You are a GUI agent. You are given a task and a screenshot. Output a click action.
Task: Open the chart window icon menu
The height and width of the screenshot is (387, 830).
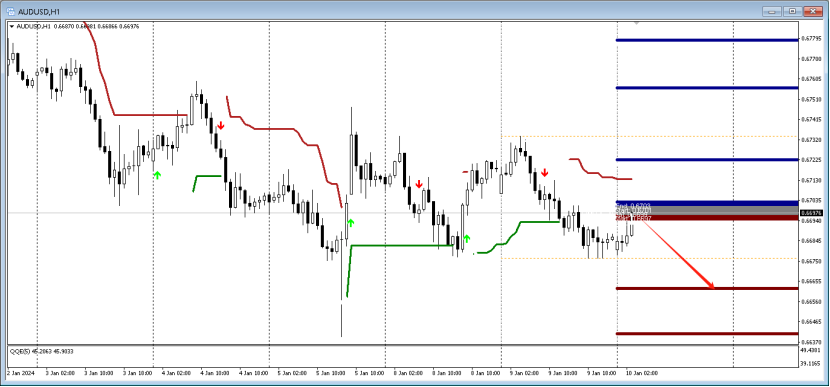pyautogui.click(x=11, y=11)
